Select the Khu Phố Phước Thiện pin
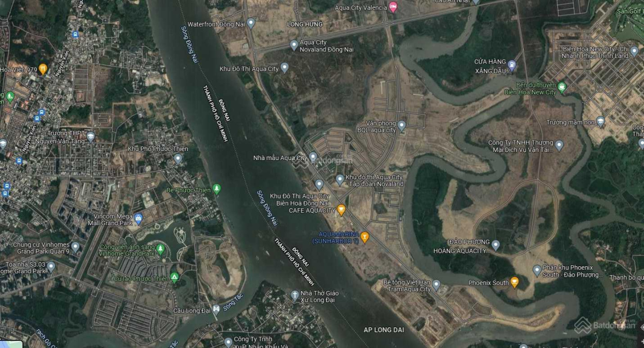This screenshot has width=644, height=348. [178, 159]
